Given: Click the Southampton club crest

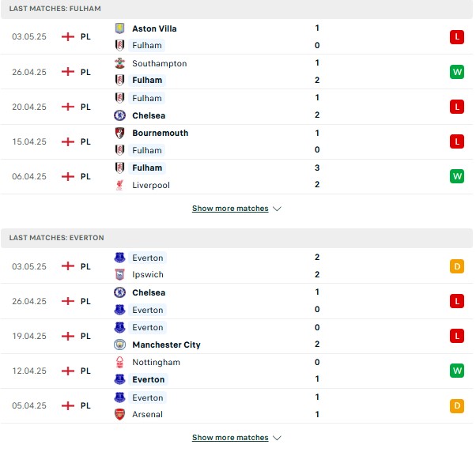Looking at the screenshot, I should [x=119, y=63].
